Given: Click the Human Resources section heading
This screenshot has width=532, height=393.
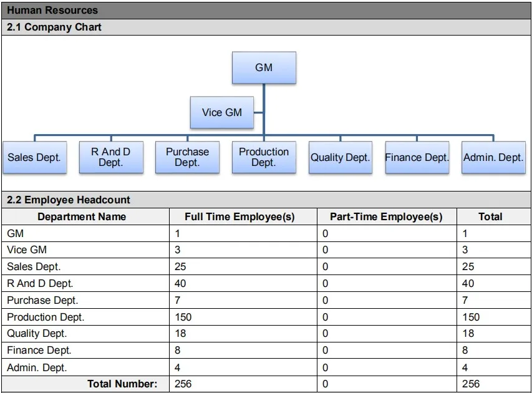Looking at the screenshot, I should click(52, 10).
